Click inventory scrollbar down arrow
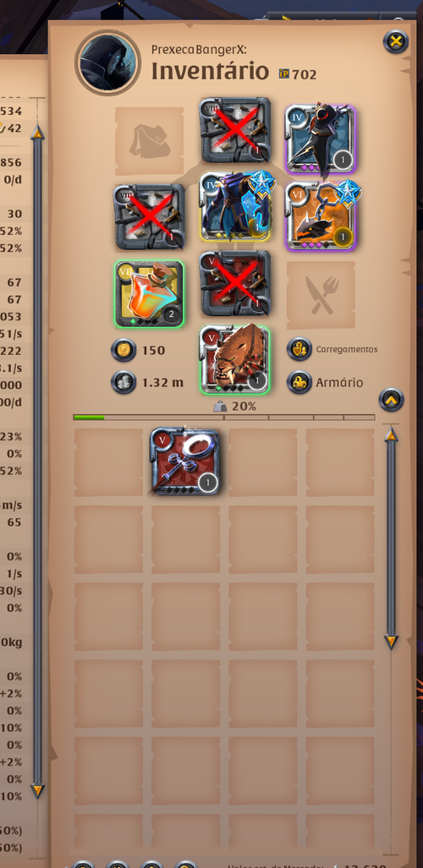The width and height of the screenshot is (423, 868). pyautogui.click(x=392, y=642)
